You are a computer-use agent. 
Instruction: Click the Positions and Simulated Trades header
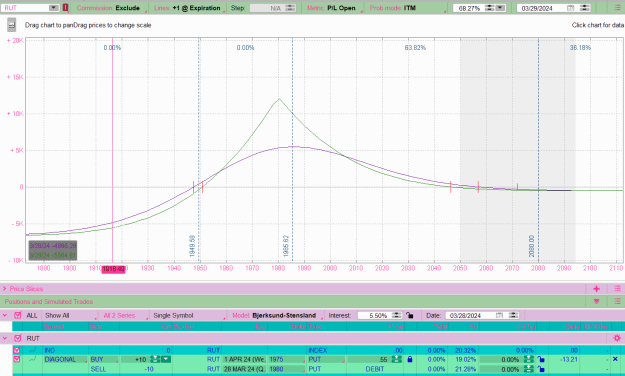tap(49, 301)
